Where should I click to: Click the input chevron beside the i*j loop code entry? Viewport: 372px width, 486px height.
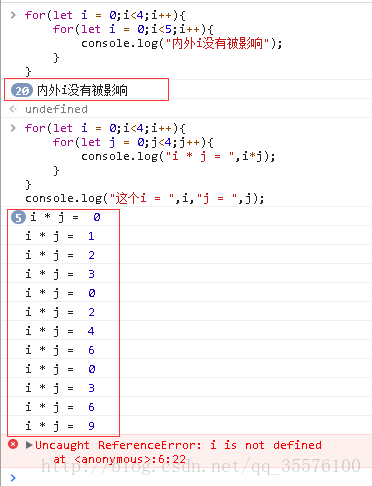point(13,128)
